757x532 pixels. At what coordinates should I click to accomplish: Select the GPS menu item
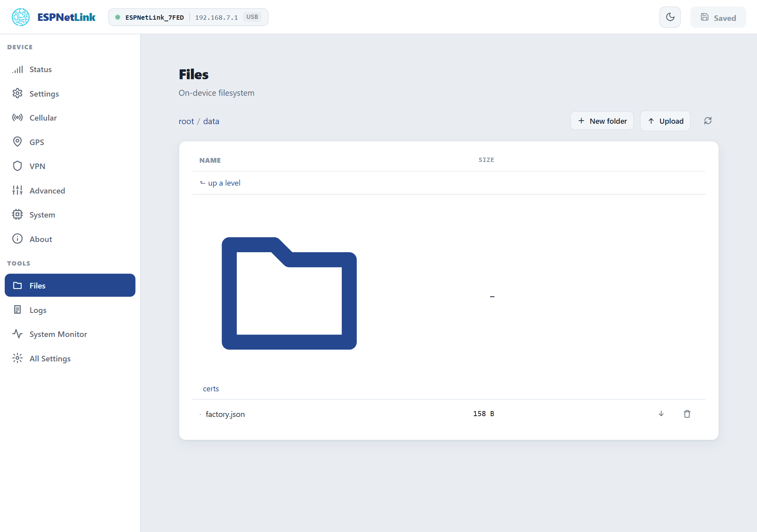coord(70,142)
